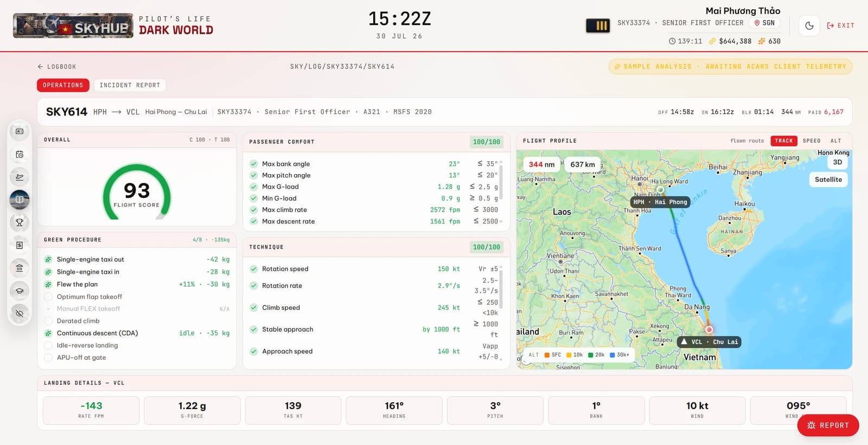The image size is (868, 445).
Task: Click the points icon beside 630
Action: point(762,41)
